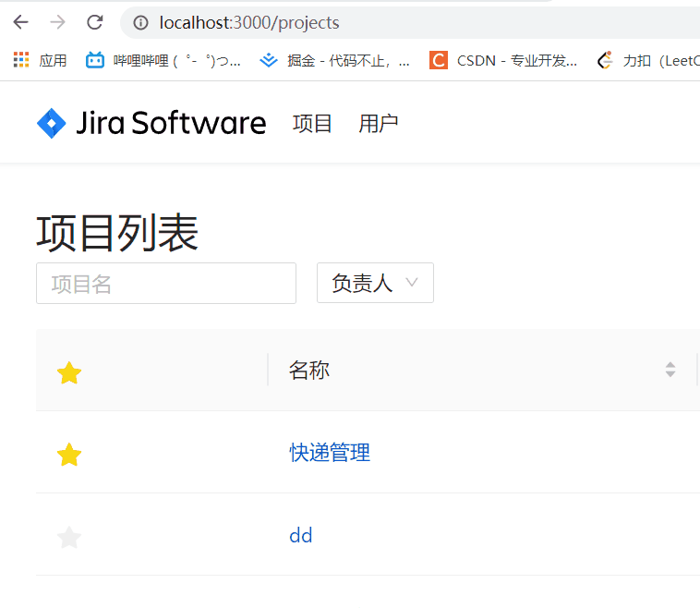Click the Jira Software logo
This screenshot has width=700, height=608.
[151, 123]
